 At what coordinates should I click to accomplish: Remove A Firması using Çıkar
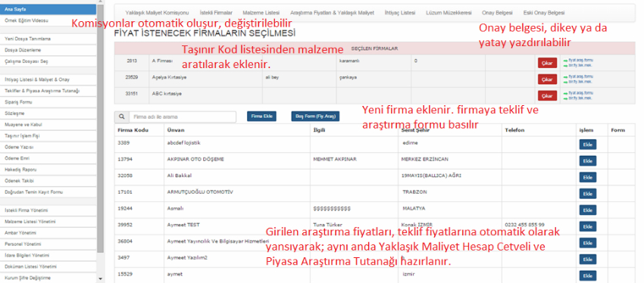tap(547, 63)
